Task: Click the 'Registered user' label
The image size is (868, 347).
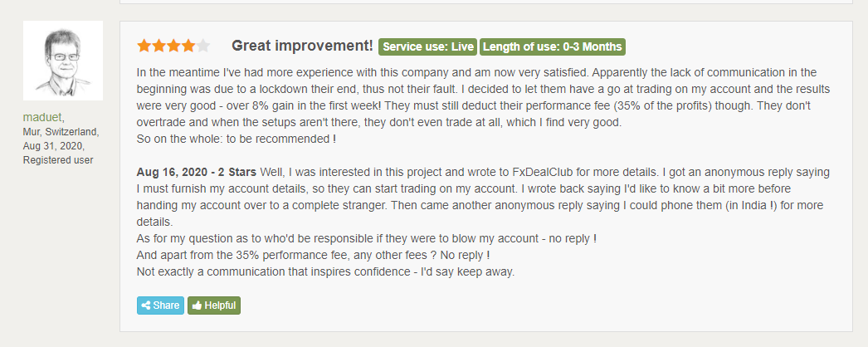Action: point(58,160)
